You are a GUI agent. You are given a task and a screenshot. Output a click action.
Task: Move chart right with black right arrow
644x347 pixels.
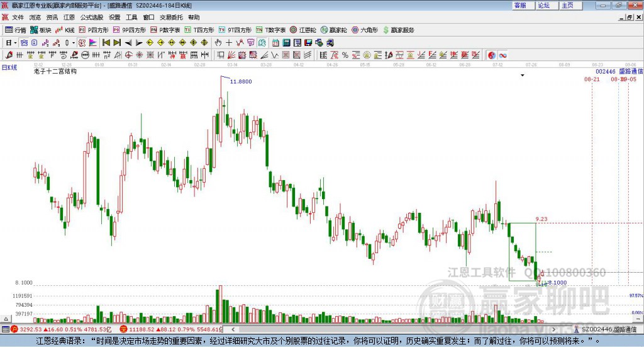click(139, 43)
